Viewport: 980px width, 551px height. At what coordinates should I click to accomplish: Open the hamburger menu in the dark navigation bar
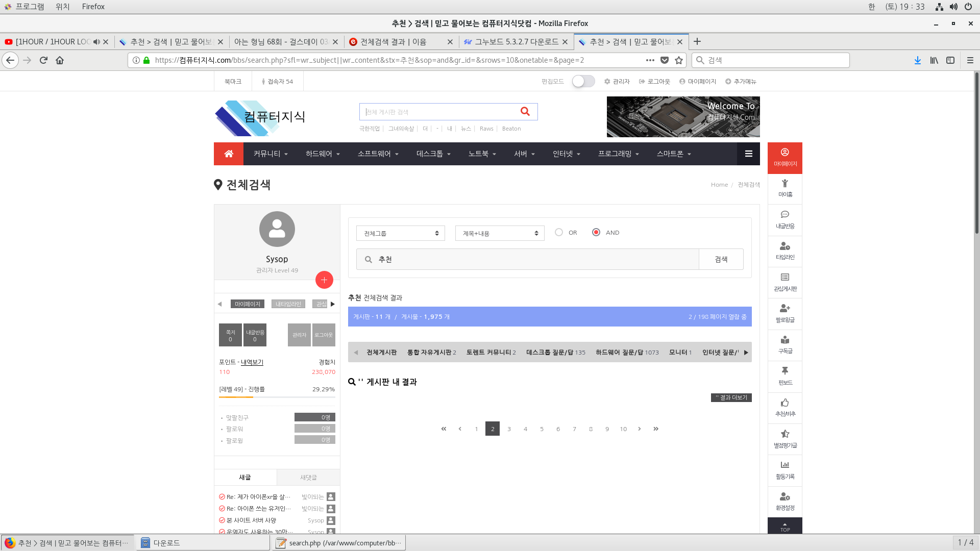coord(748,154)
